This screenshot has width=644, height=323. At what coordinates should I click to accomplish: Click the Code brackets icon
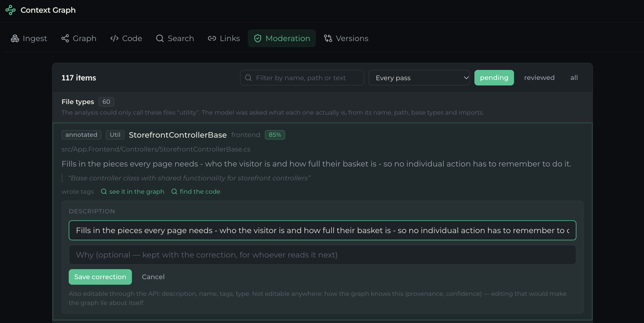pyautogui.click(x=114, y=38)
